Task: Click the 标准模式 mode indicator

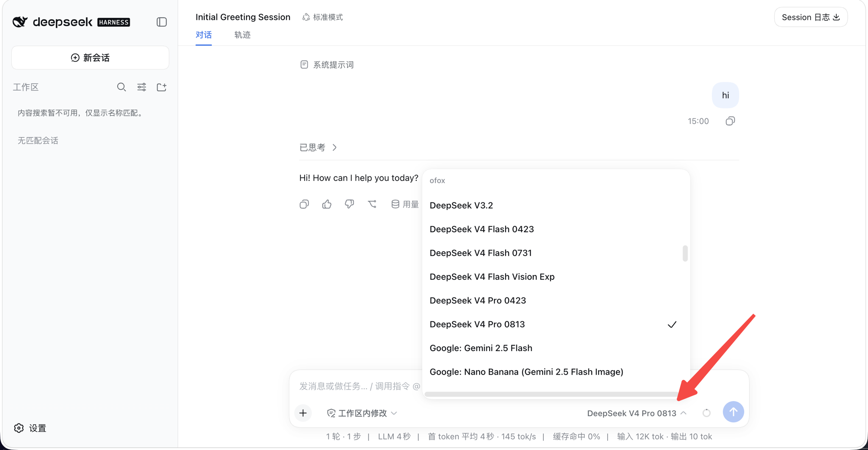Action: 322,17
